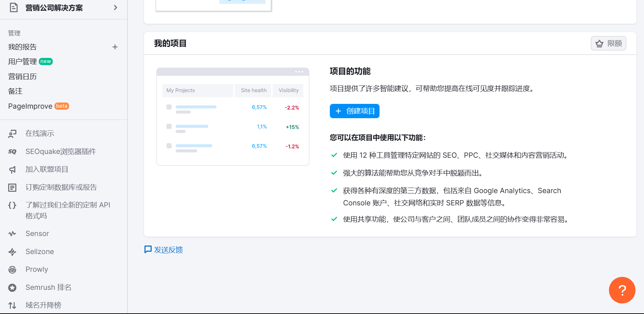
Task: Click the My Projects preview thumbnail
Action: pyautogui.click(x=233, y=116)
